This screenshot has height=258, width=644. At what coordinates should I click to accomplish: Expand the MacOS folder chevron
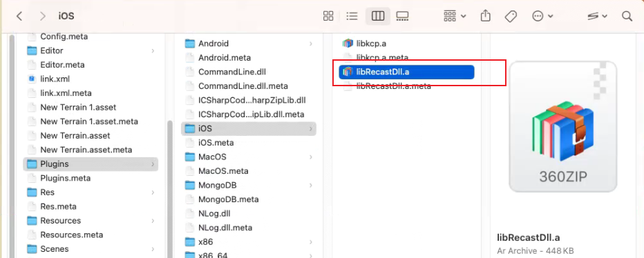tap(311, 157)
